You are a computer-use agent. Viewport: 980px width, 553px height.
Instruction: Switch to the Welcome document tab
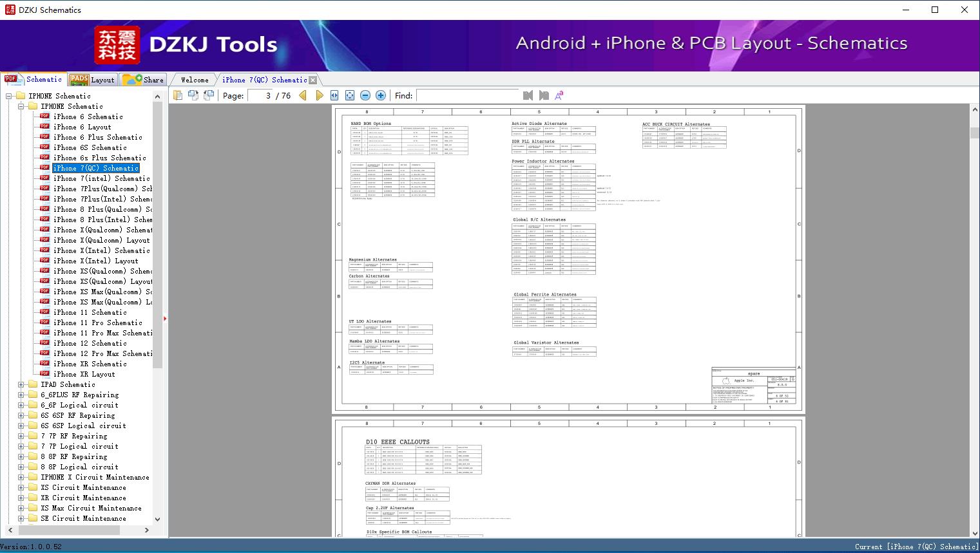point(194,80)
